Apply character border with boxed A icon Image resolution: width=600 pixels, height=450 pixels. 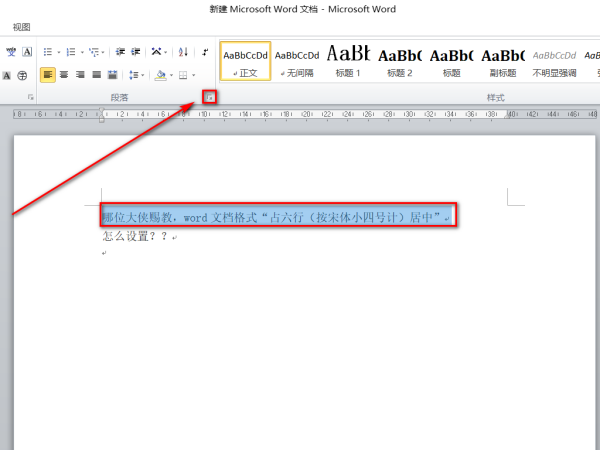point(27,52)
